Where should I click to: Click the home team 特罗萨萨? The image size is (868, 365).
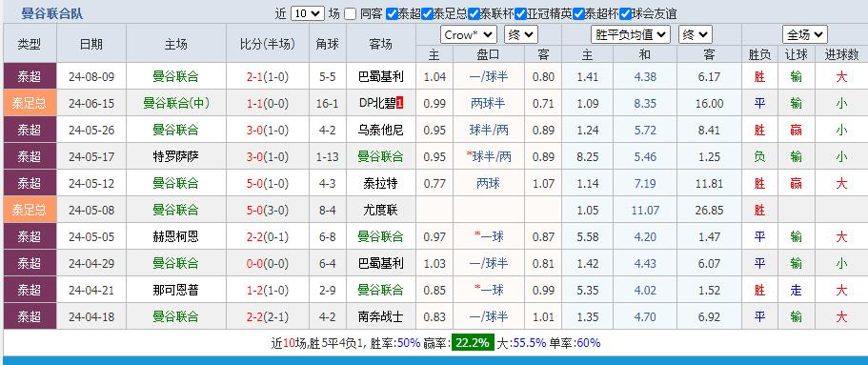175,156
